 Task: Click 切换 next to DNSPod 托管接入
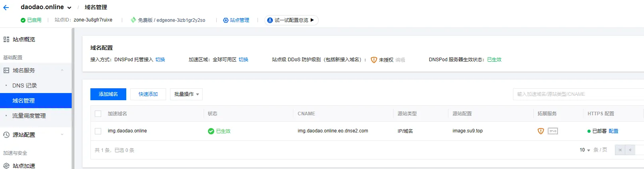click(x=160, y=60)
